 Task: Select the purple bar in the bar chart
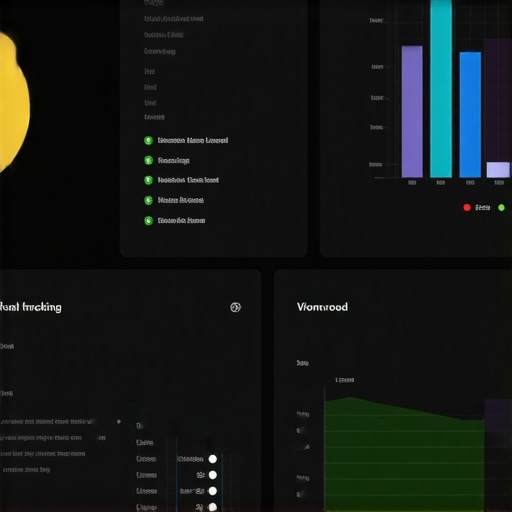(412, 112)
